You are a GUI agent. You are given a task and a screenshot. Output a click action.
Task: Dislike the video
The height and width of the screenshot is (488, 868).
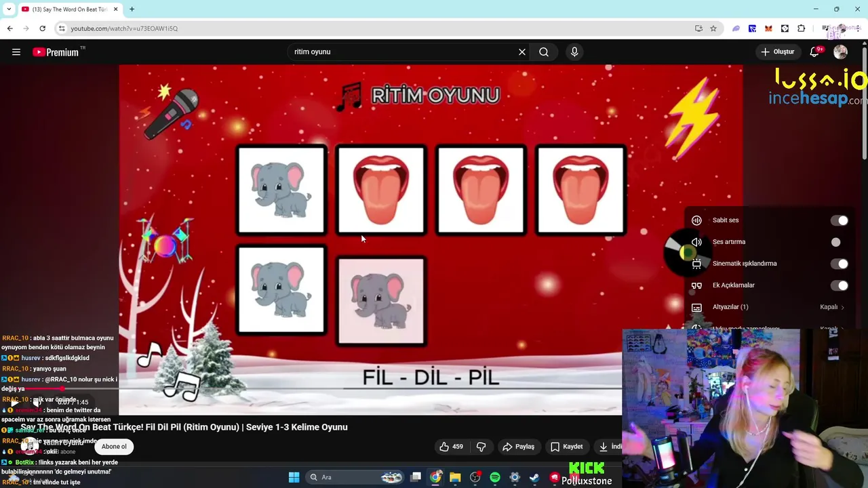tap(481, 447)
